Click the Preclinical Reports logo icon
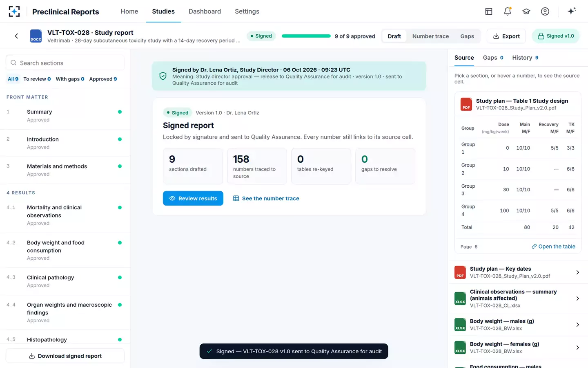 tap(14, 11)
